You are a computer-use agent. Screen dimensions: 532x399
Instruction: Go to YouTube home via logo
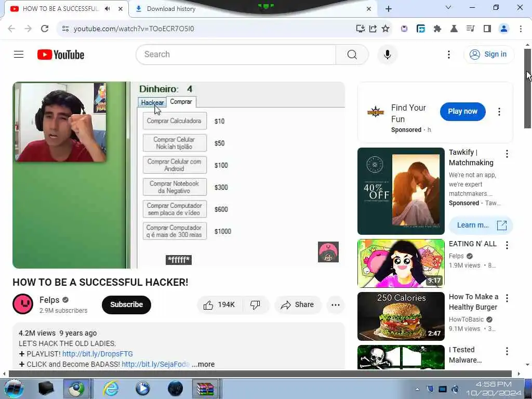[61, 55]
